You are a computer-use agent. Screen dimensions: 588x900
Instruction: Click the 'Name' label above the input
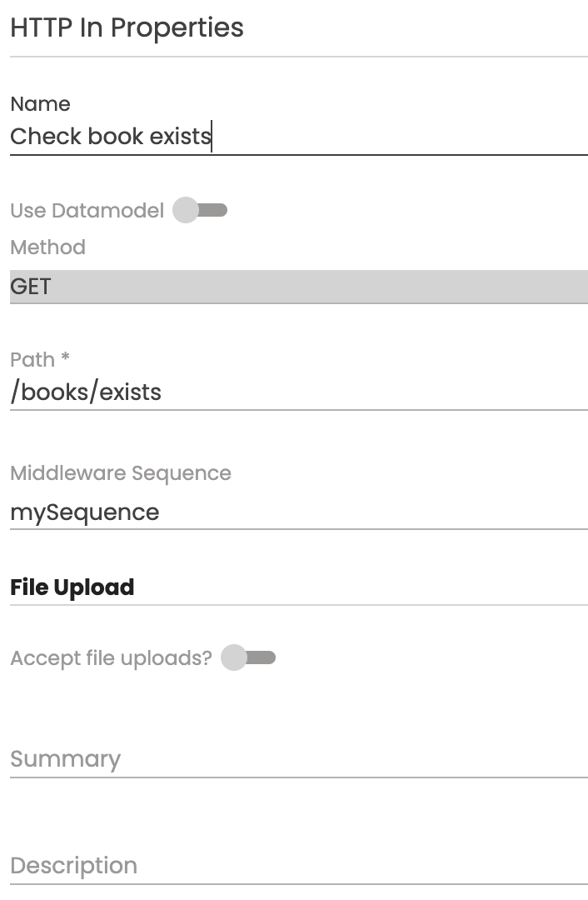40,104
